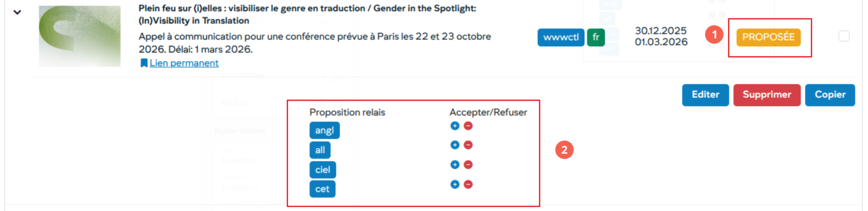
Task: Click the angl relay language tag
Action: 324,131
